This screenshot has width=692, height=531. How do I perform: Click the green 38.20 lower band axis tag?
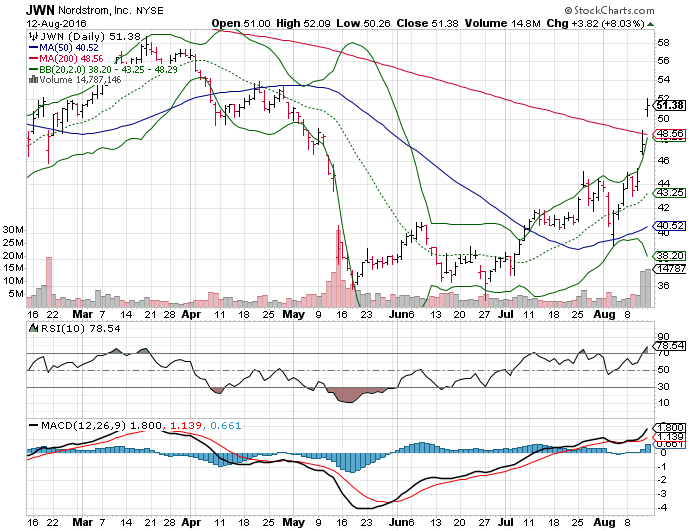pos(669,256)
